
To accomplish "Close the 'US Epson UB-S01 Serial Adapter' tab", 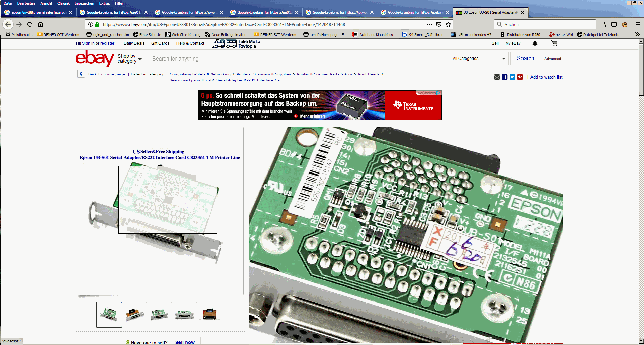I will (522, 12).
